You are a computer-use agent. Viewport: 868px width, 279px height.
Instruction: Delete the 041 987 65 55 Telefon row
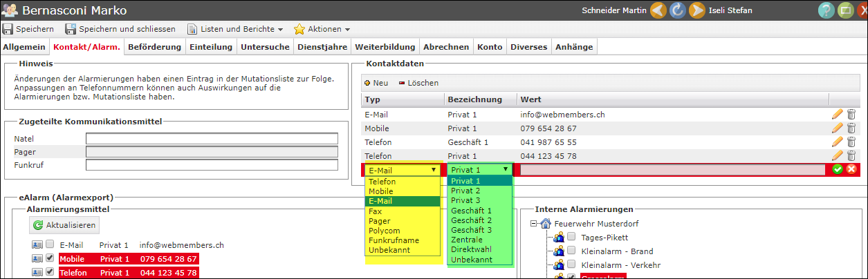coord(851,142)
